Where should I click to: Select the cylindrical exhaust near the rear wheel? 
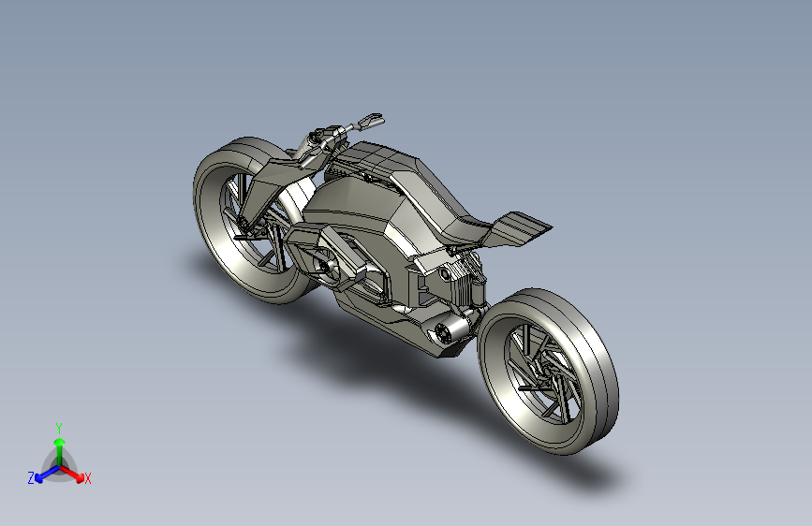[x=451, y=329]
